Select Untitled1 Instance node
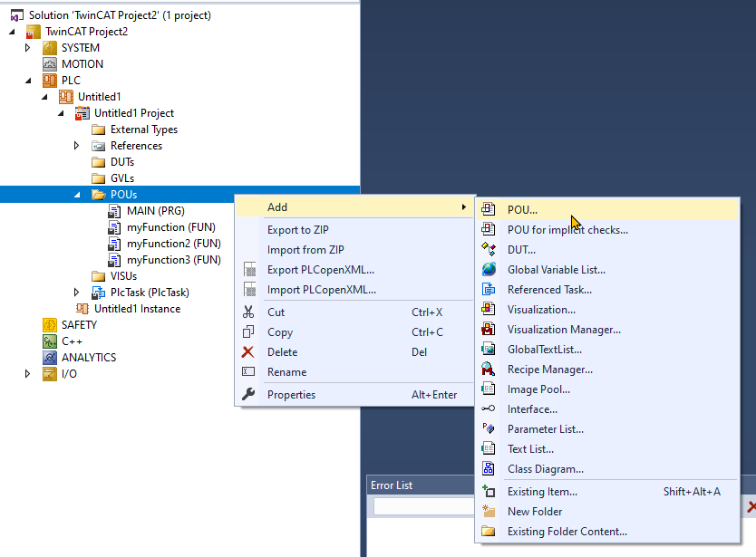 pyautogui.click(x=138, y=308)
